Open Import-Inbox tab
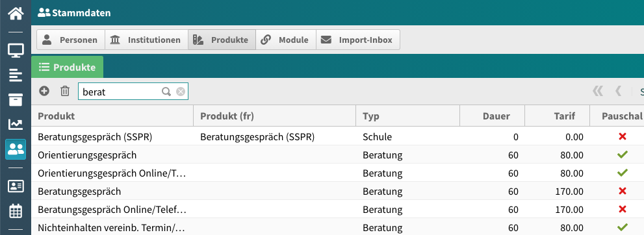This screenshot has width=644, height=235. point(357,40)
